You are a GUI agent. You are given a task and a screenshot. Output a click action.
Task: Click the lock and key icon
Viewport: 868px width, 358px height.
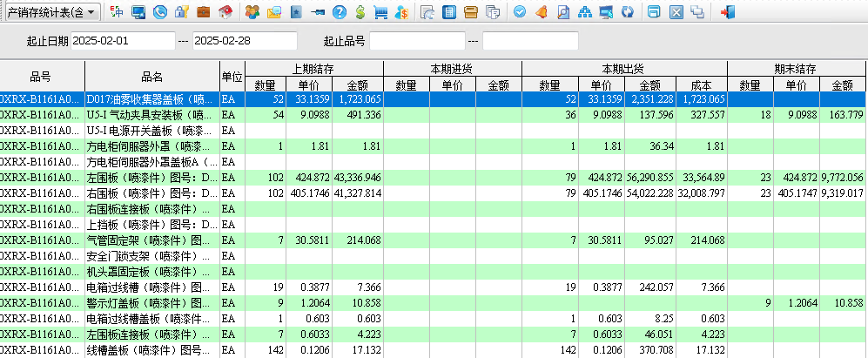181,12
